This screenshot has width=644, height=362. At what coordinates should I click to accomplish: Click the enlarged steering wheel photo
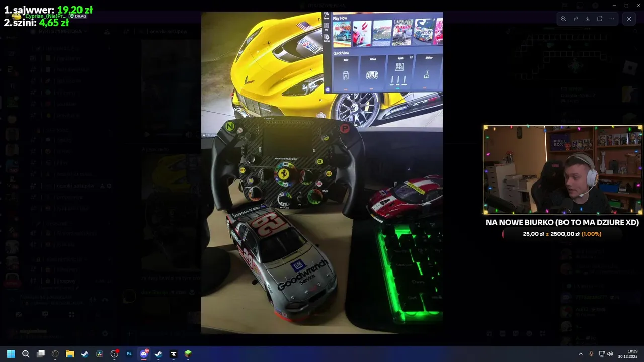coord(322,172)
